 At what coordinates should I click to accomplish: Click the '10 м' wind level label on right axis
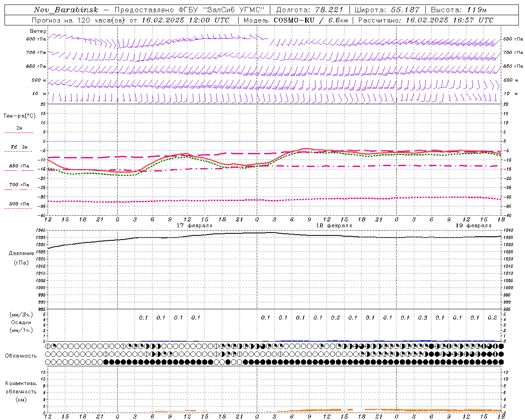(x=510, y=94)
